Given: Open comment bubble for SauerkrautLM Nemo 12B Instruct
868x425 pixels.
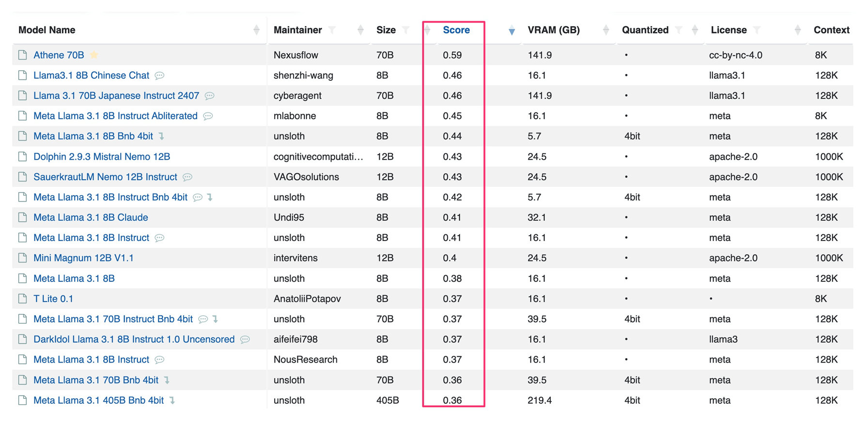Looking at the screenshot, I should pyautogui.click(x=187, y=177).
